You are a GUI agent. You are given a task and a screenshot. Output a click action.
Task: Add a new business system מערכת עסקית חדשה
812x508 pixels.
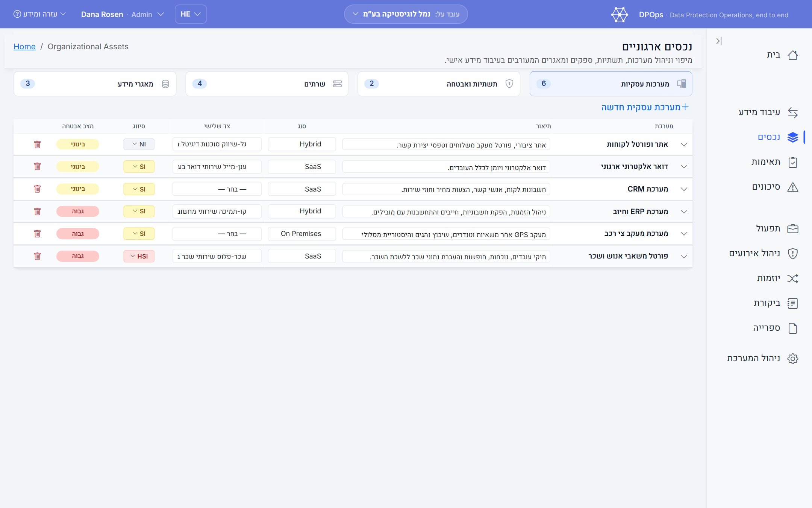(x=645, y=107)
